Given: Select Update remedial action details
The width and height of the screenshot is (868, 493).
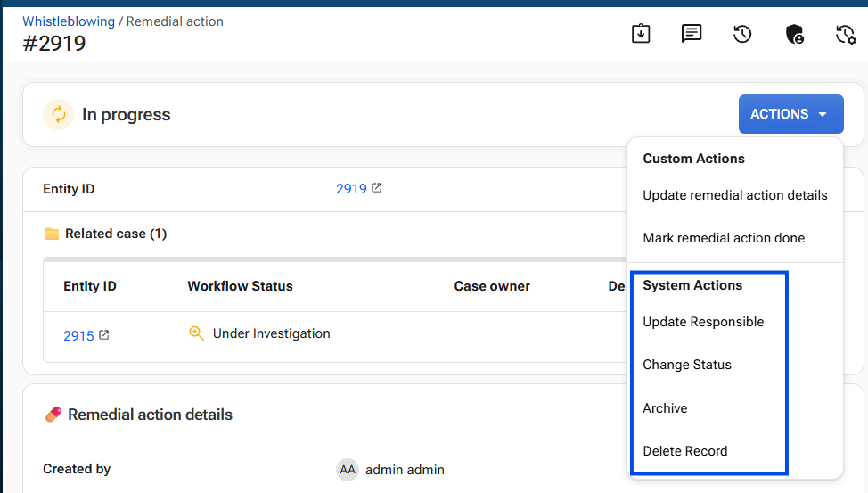Looking at the screenshot, I should tap(734, 195).
